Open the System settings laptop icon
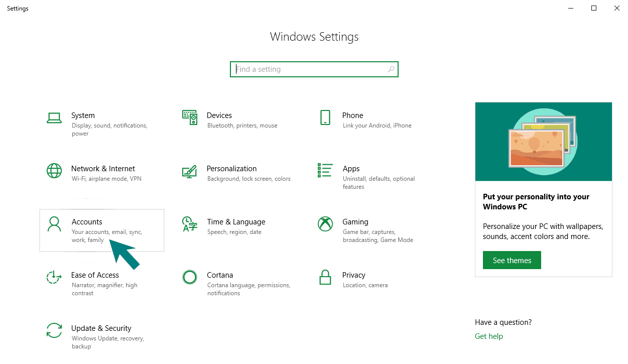This screenshot has height=364, width=628. click(x=54, y=118)
